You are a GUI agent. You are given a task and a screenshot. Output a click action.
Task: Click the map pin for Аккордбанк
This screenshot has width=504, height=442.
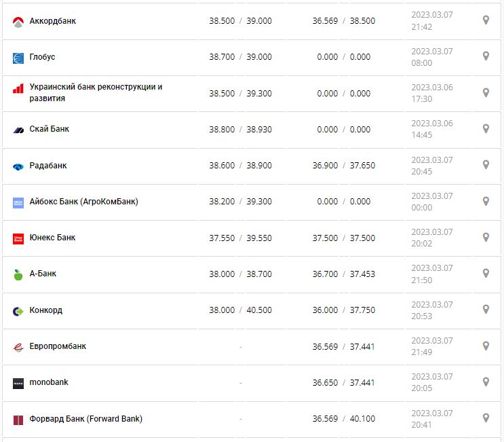tap(486, 20)
